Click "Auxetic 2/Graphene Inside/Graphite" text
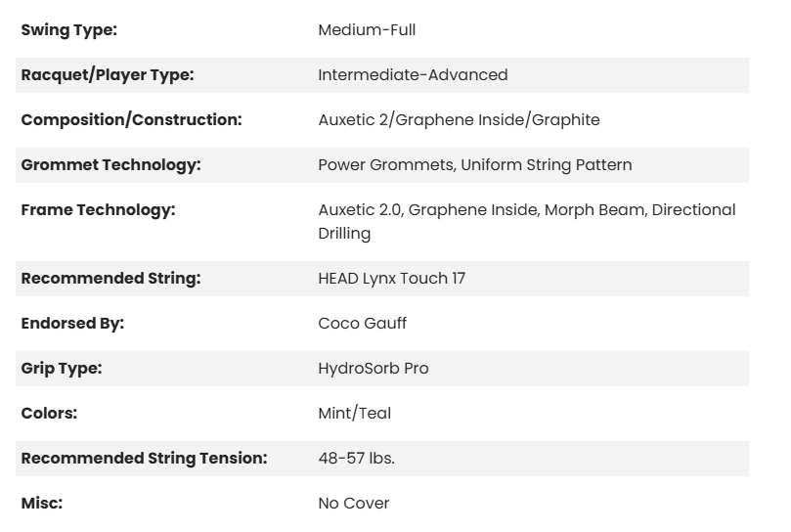 point(459,120)
